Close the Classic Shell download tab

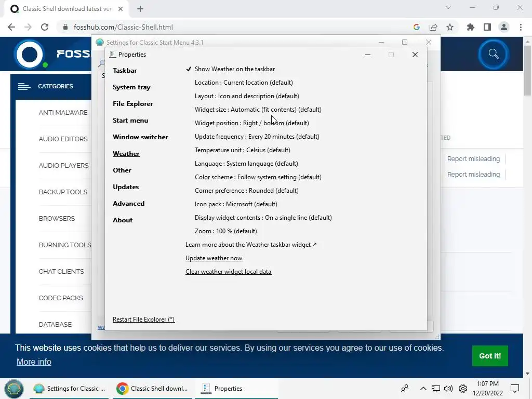(x=121, y=9)
